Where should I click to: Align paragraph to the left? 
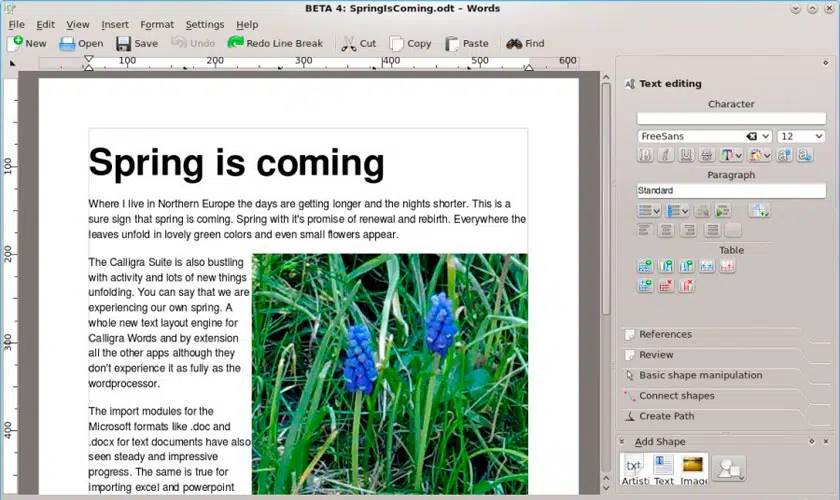pyautogui.click(x=645, y=230)
